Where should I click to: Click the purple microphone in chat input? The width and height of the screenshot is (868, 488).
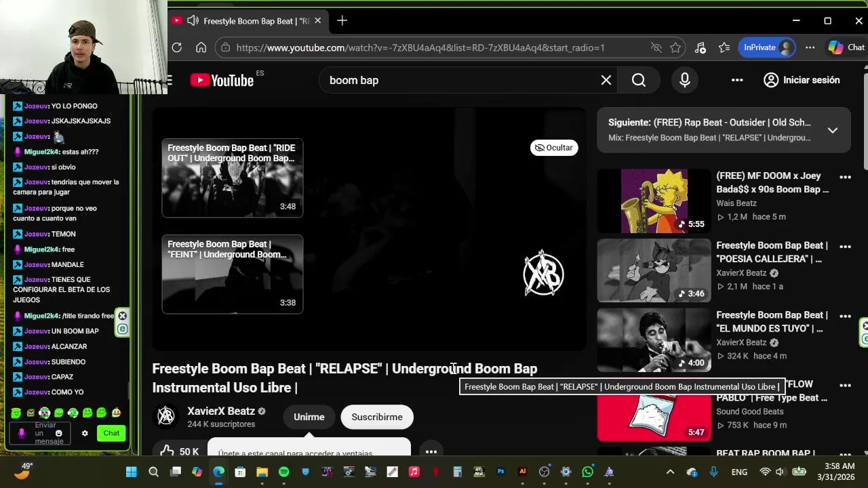(21, 433)
